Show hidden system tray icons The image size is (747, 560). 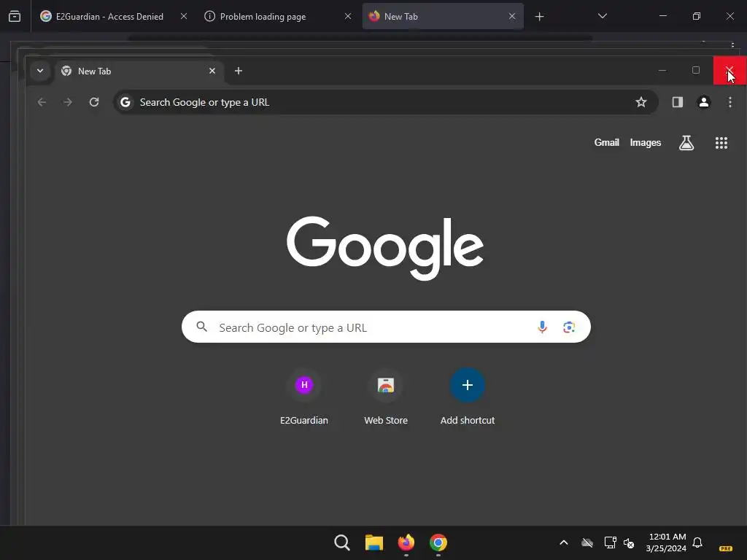click(564, 542)
